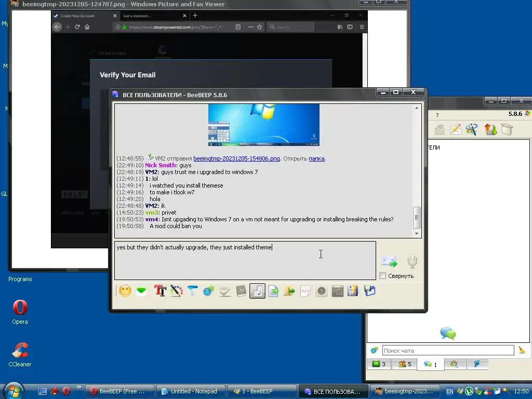Click the new tab plus in browser screenshot
Image resolution: width=532 pixels, height=399 pixels.
195,16
